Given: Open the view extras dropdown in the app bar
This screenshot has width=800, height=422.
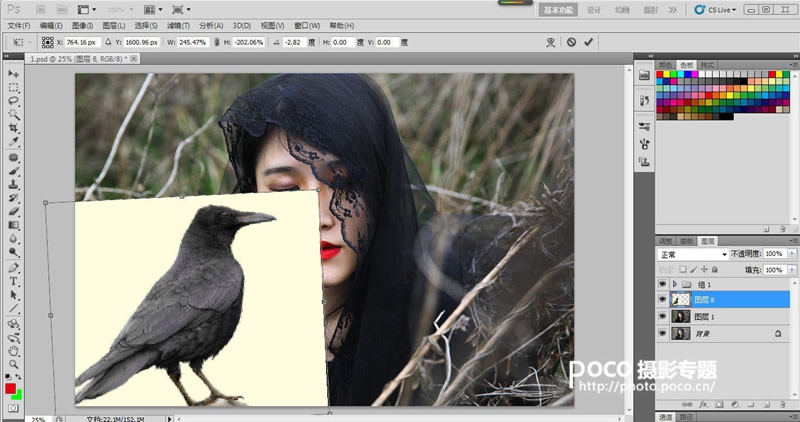Looking at the screenshot, I should click(87, 10).
